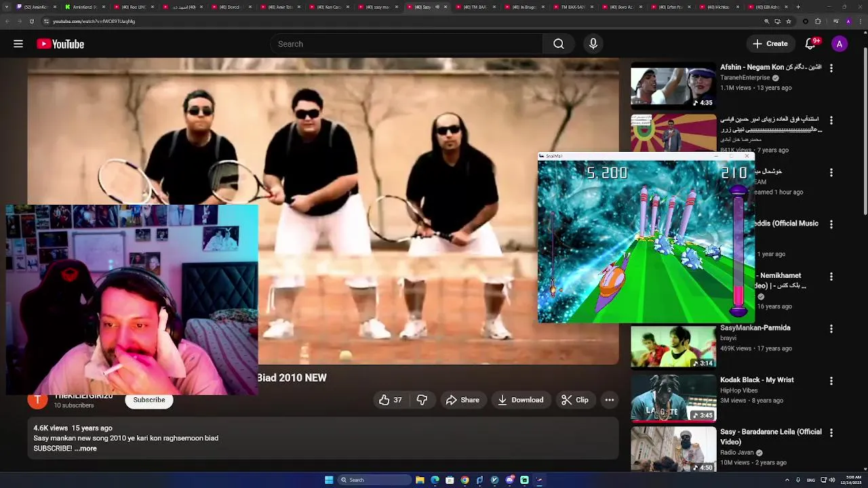Image resolution: width=868 pixels, height=488 pixels.
Task: Switch to the Dorcci browser tab
Action: (231, 7)
